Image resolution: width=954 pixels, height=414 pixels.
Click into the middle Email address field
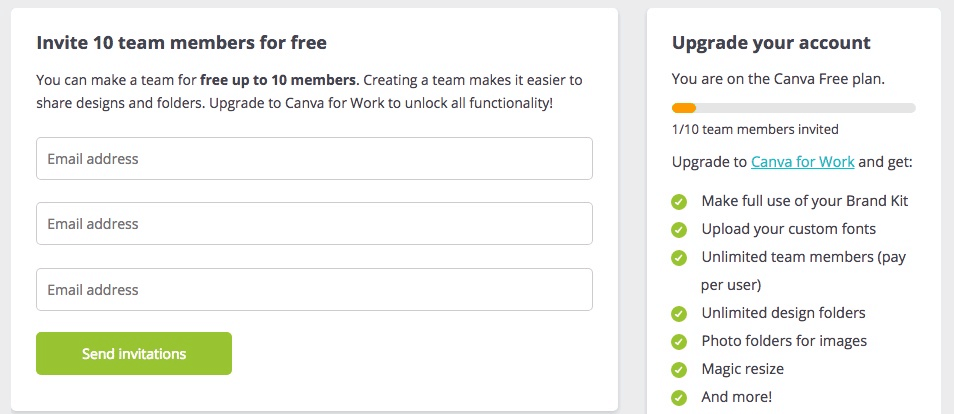click(315, 223)
